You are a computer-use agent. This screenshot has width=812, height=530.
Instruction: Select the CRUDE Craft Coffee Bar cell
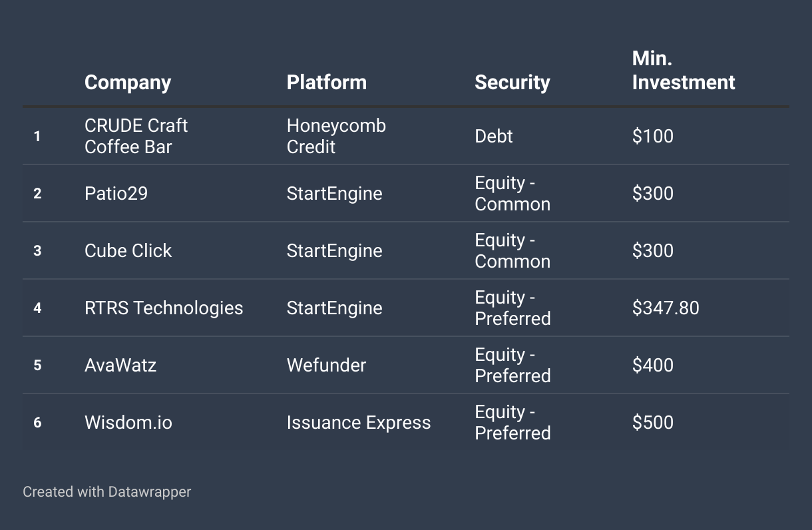tap(136, 136)
